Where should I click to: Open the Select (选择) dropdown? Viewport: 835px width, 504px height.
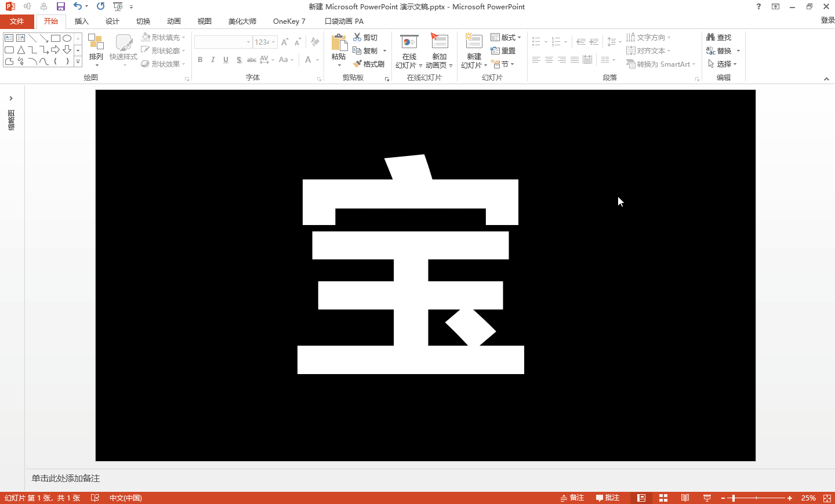(722, 64)
